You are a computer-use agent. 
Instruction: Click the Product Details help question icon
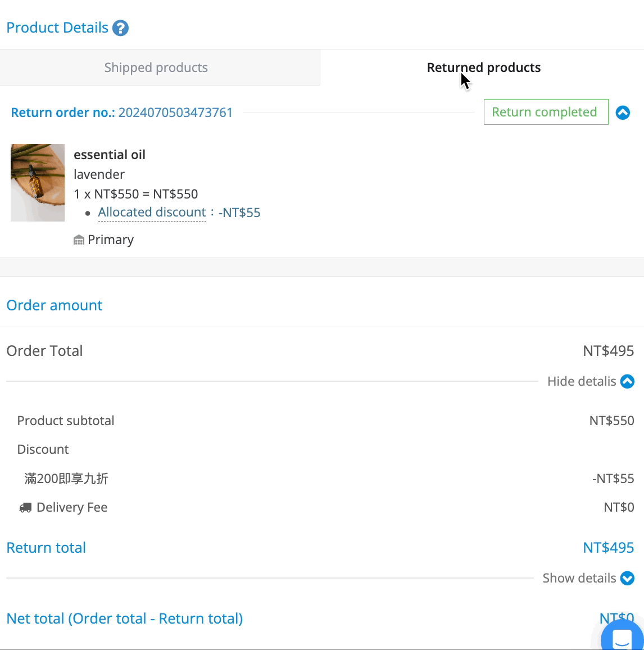pos(121,28)
